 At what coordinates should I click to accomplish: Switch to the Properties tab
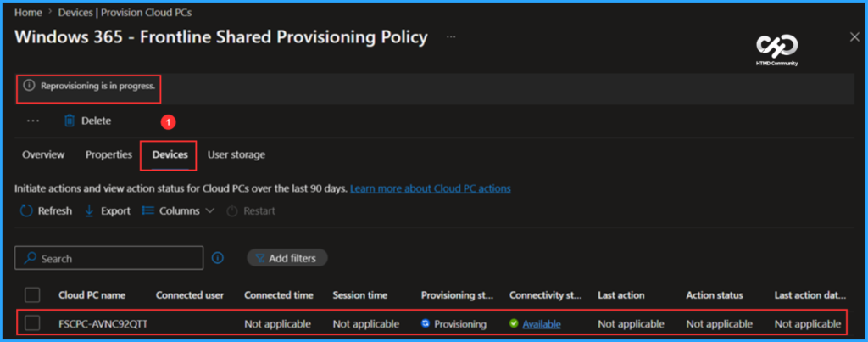tap(108, 154)
